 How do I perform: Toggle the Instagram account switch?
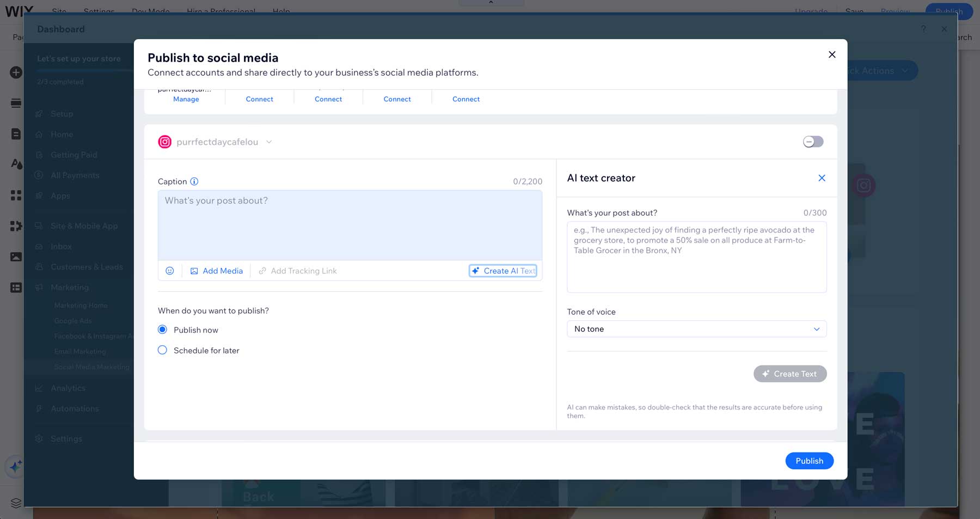(x=813, y=142)
